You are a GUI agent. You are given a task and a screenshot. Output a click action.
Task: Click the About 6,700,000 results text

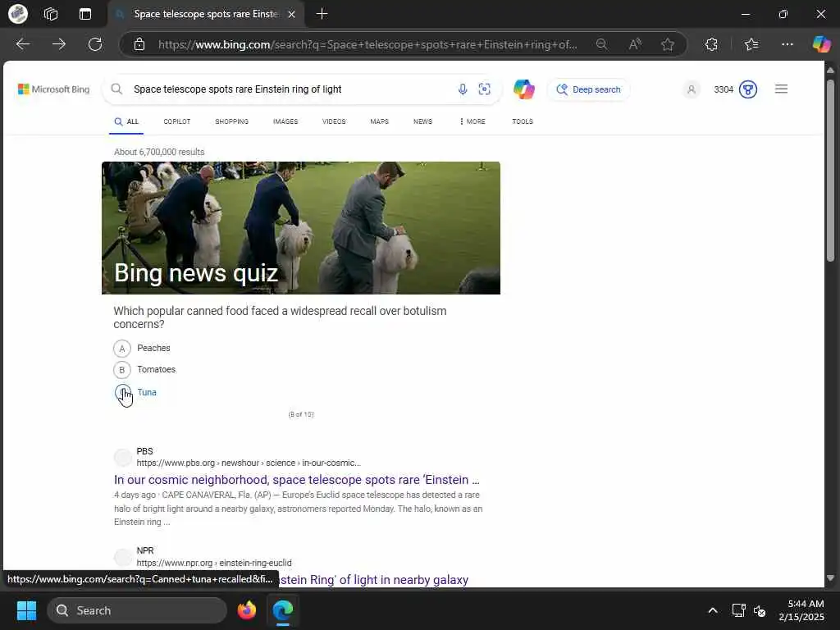click(159, 152)
